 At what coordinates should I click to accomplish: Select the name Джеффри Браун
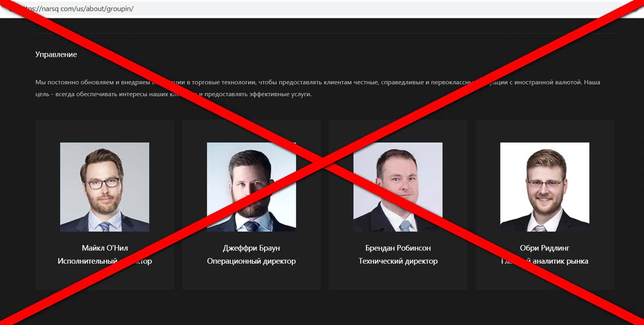tap(251, 248)
